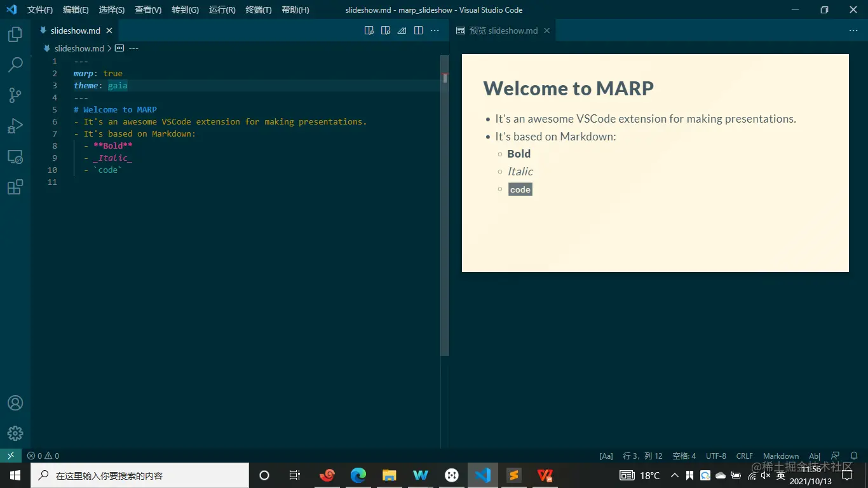Change line endings by clicking CRLF
The image size is (868, 488).
point(744,456)
